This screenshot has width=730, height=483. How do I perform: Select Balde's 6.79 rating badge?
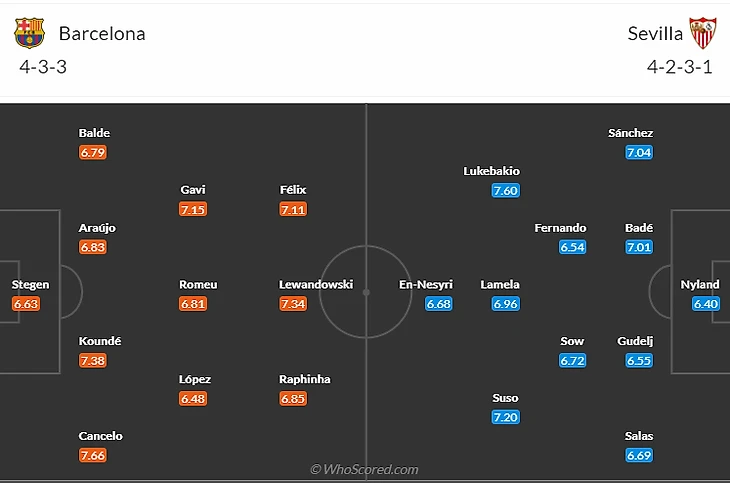coord(93,152)
